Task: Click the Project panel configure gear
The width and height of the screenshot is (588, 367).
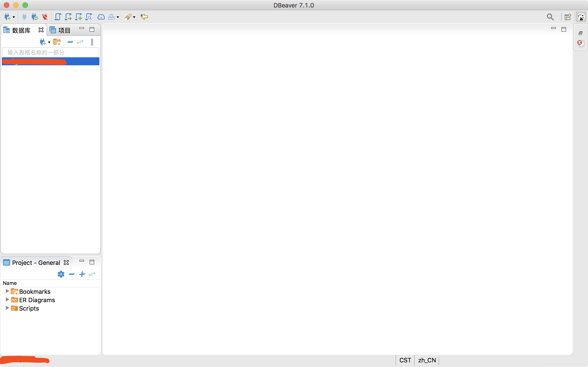Action: tap(61, 274)
